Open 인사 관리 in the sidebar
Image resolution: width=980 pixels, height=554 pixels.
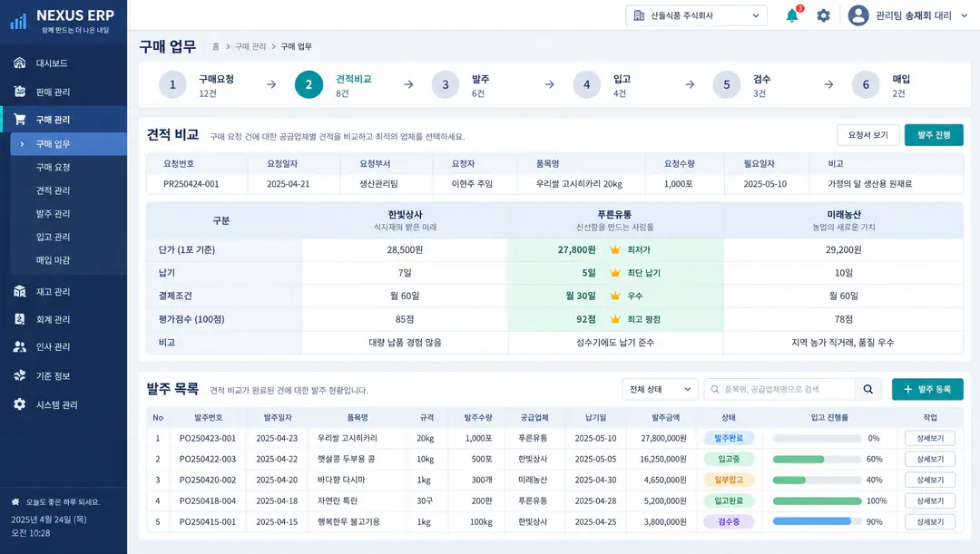pos(64,346)
